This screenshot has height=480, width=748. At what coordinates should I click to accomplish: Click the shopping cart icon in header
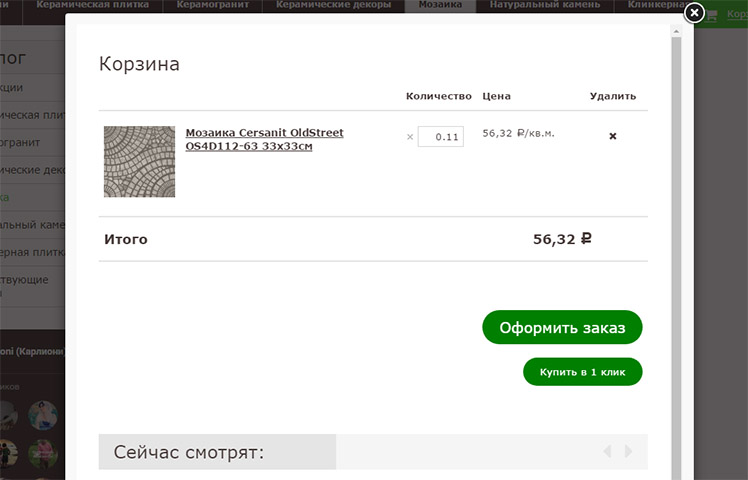click(711, 15)
